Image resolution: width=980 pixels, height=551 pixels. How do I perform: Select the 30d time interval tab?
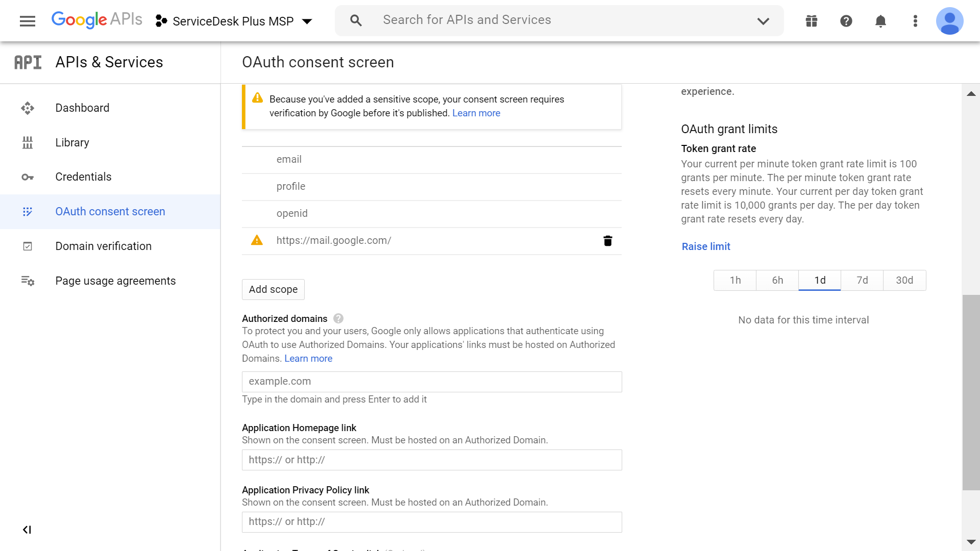coord(904,280)
